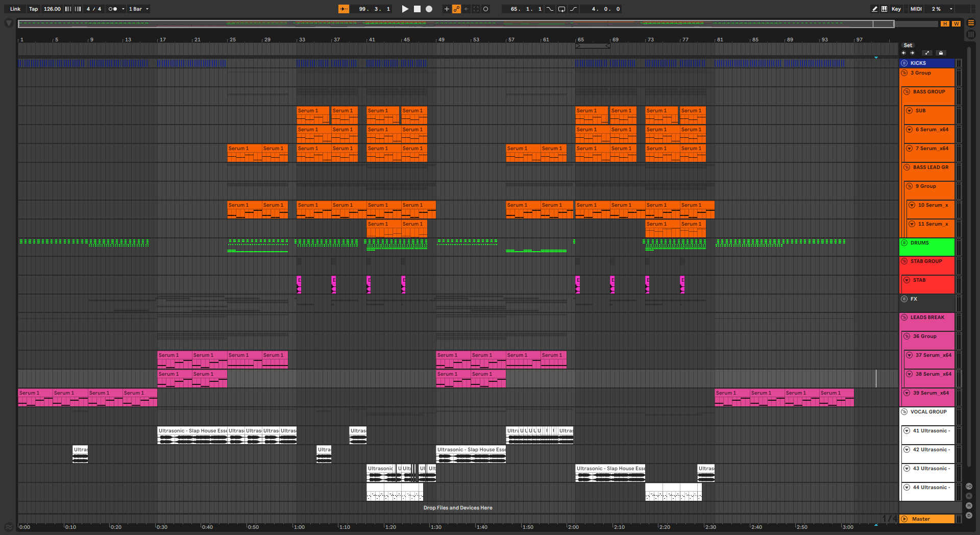Viewport: 980px width, 535px height.
Task: Collapse the 3 Group track
Action: tap(904, 73)
